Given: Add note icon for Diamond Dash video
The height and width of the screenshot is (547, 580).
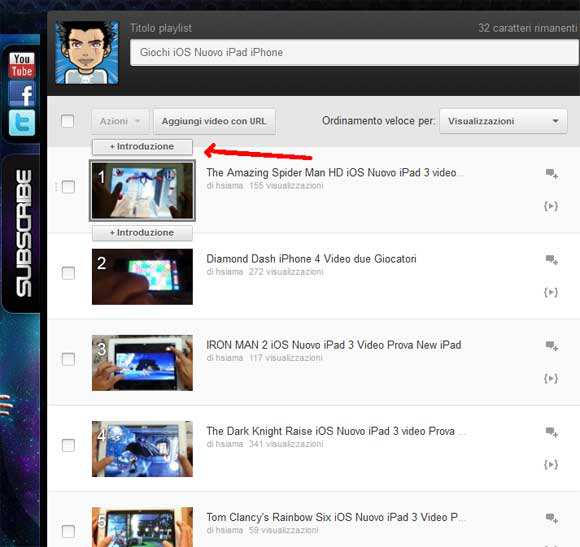Looking at the screenshot, I should point(552,260).
